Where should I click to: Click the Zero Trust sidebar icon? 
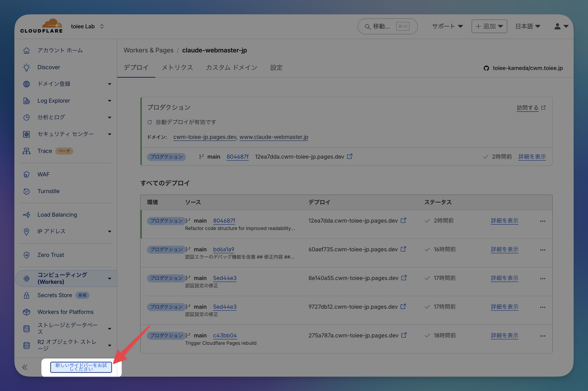pos(27,255)
